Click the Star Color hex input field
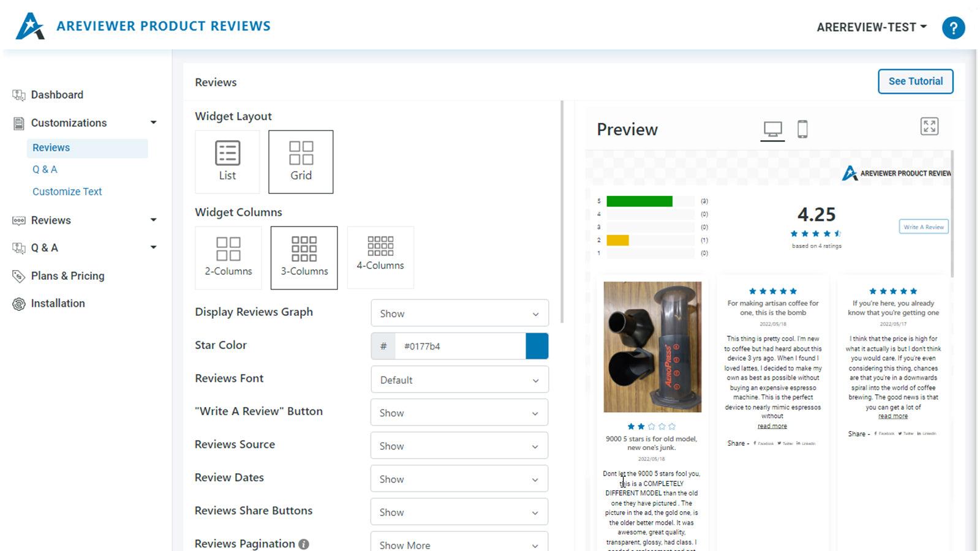Screen dimensions: 980x551 click(461, 346)
